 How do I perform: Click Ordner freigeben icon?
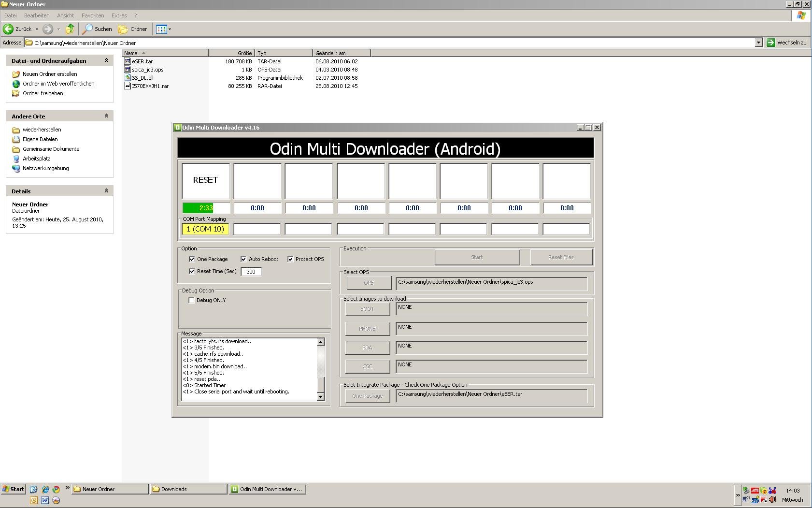pyautogui.click(x=16, y=93)
